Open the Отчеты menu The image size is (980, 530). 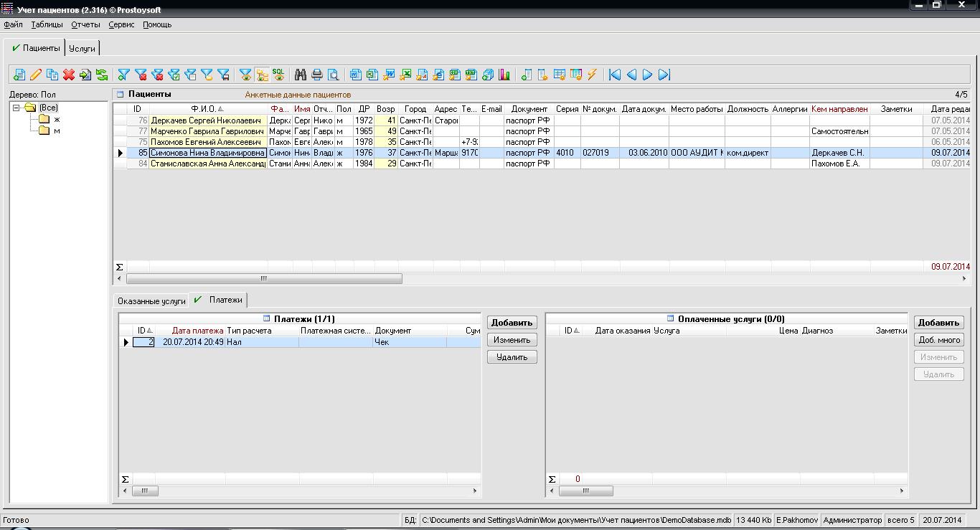85,24
